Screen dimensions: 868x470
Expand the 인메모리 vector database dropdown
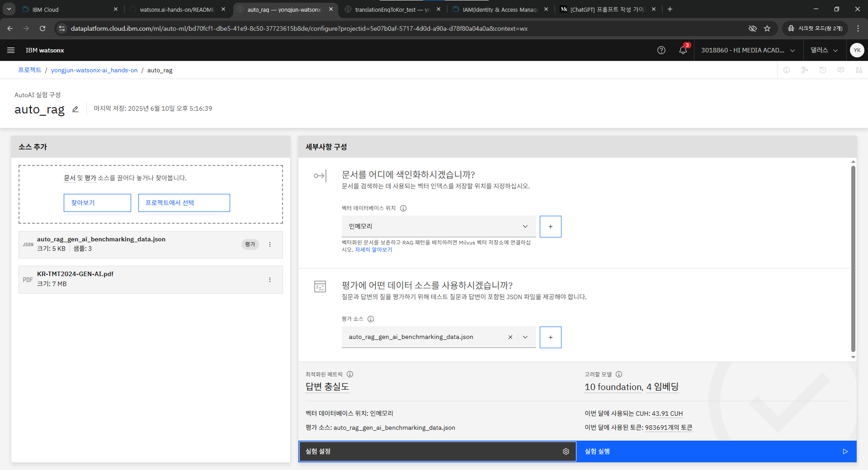click(439, 226)
